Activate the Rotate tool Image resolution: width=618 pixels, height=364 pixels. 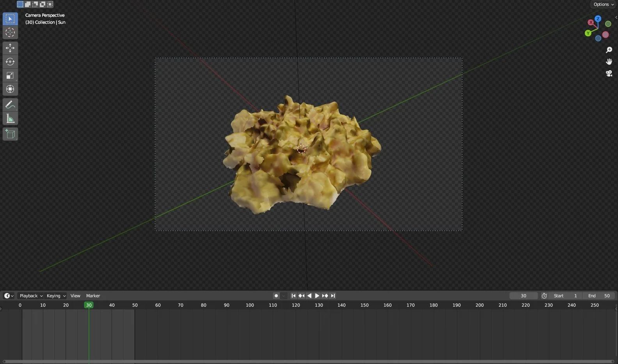[10, 62]
